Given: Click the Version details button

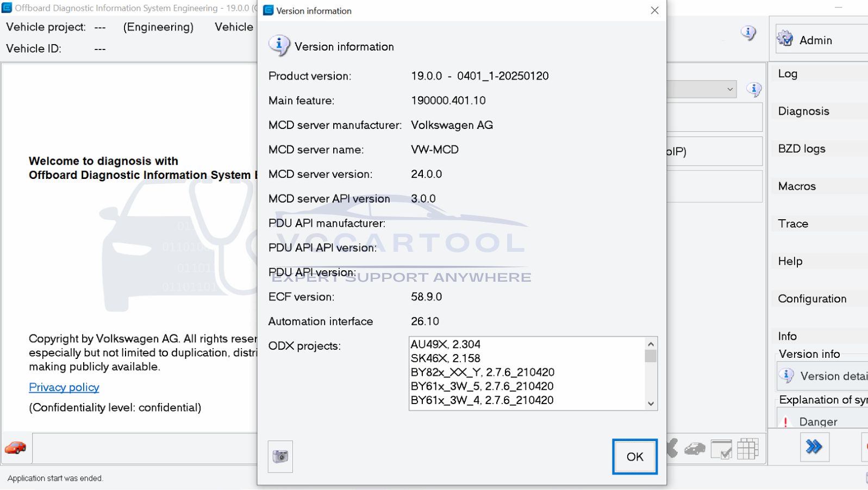Looking at the screenshot, I should [x=822, y=376].
